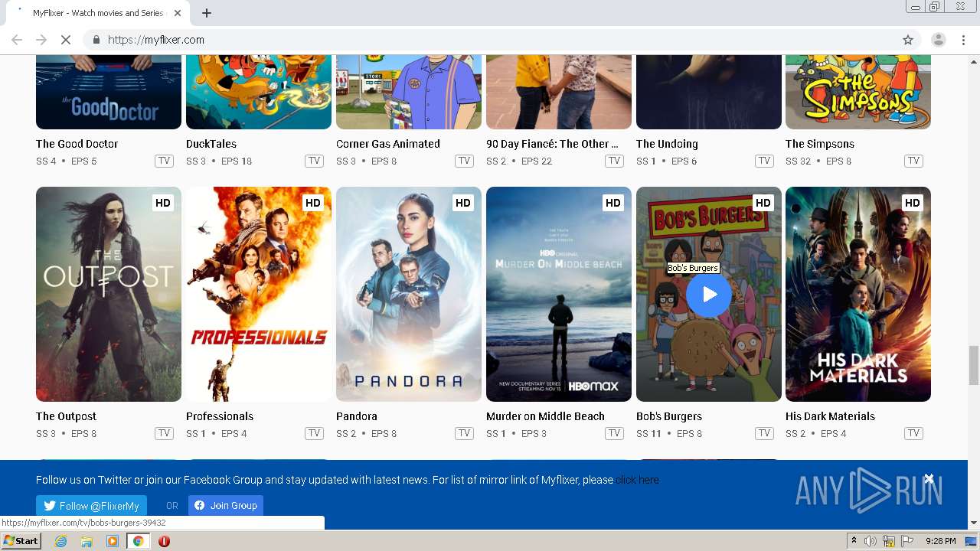Open the 'click here' mirror link
The width and height of the screenshot is (980, 551).
pyautogui.click(x=637, y=480)
